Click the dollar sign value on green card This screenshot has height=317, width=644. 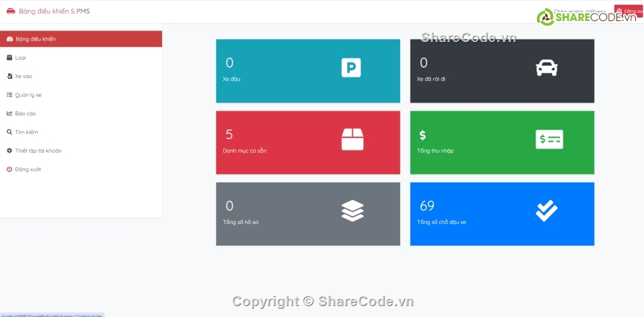click(x=422, y=134)
